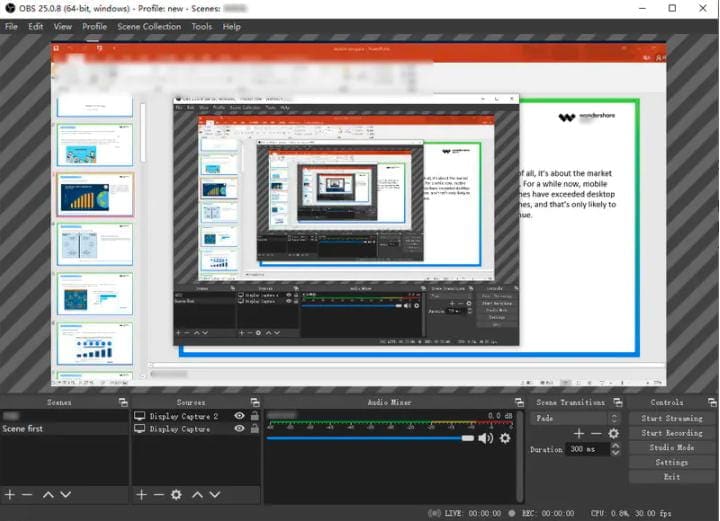Open the Tools menu
This screenshot has width=720, height=521.
pos(202,27)
